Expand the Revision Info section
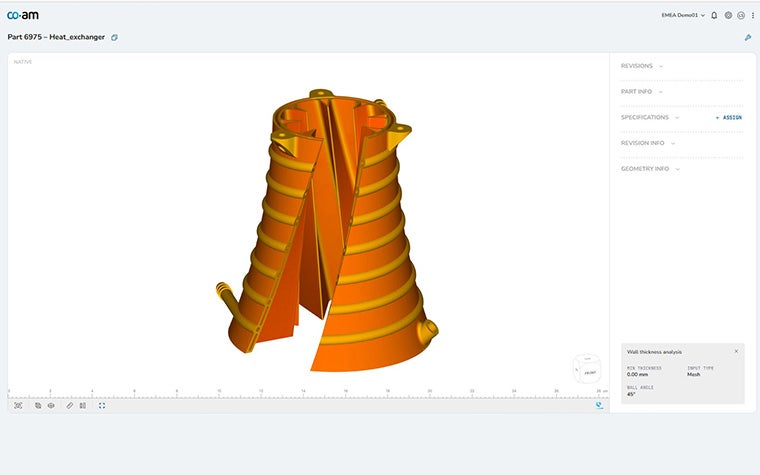This screenshot has height=475, width=760. [x=648, y=143]
